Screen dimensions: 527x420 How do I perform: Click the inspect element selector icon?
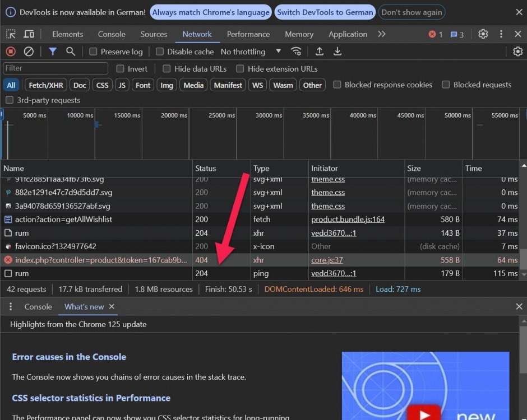[11, 34]
